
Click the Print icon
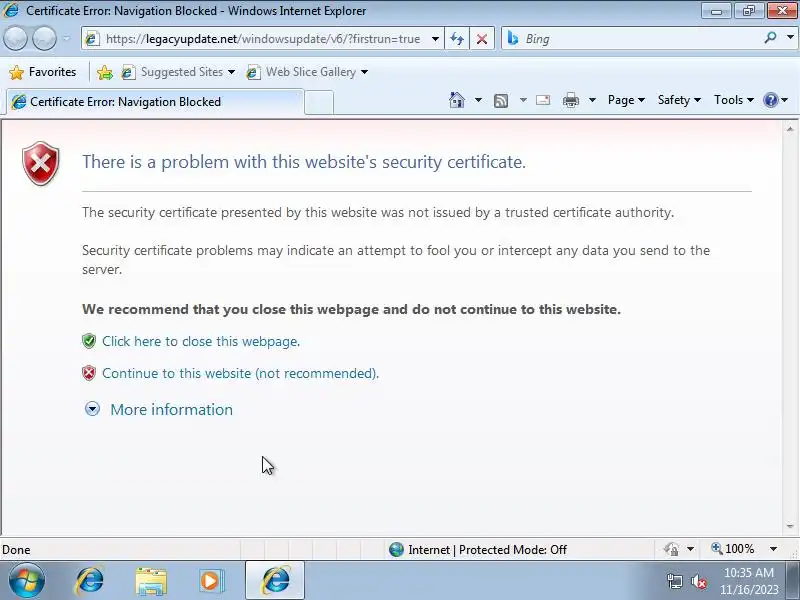click(x=571, y=100)
